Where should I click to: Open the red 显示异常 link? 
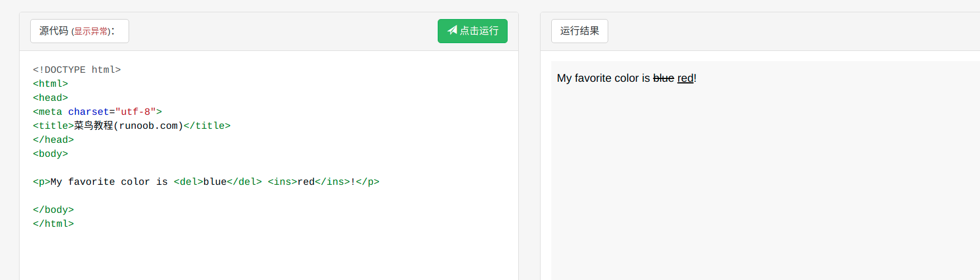(x=91, y=31)
